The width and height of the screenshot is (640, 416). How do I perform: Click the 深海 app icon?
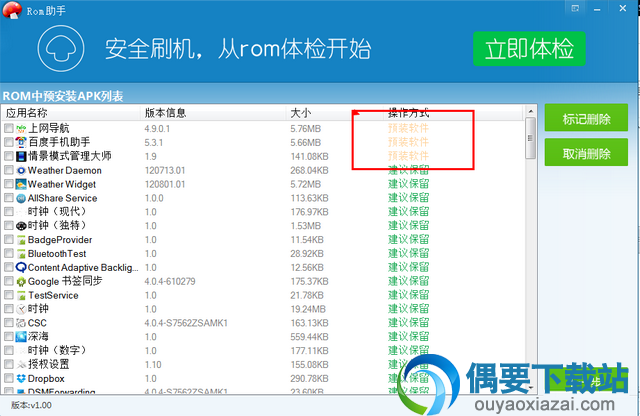[21, 337]
